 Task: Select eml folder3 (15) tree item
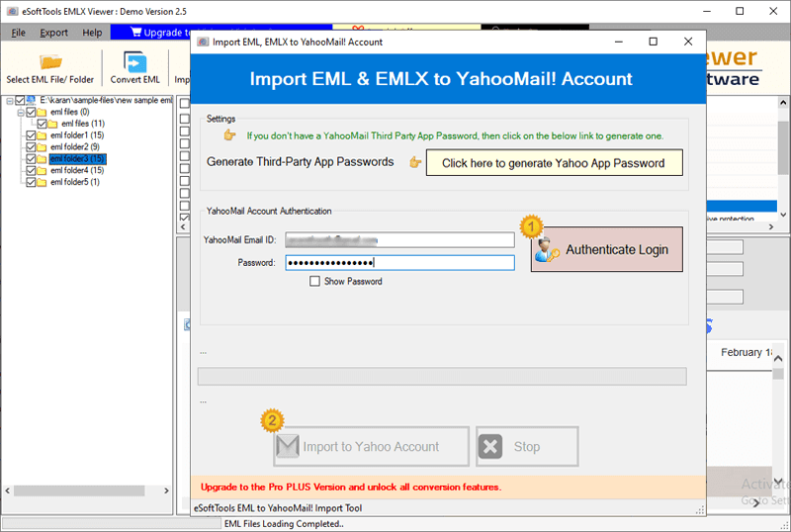click(x=77, y=158)
